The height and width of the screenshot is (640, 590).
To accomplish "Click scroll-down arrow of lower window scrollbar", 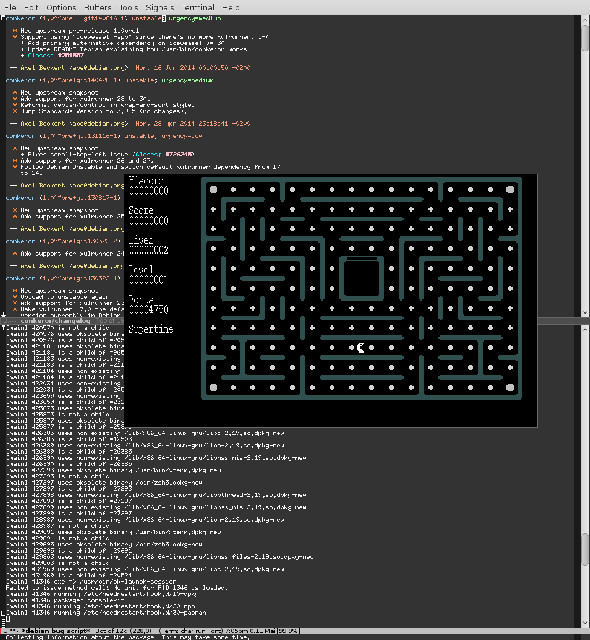I will (585, 622).
